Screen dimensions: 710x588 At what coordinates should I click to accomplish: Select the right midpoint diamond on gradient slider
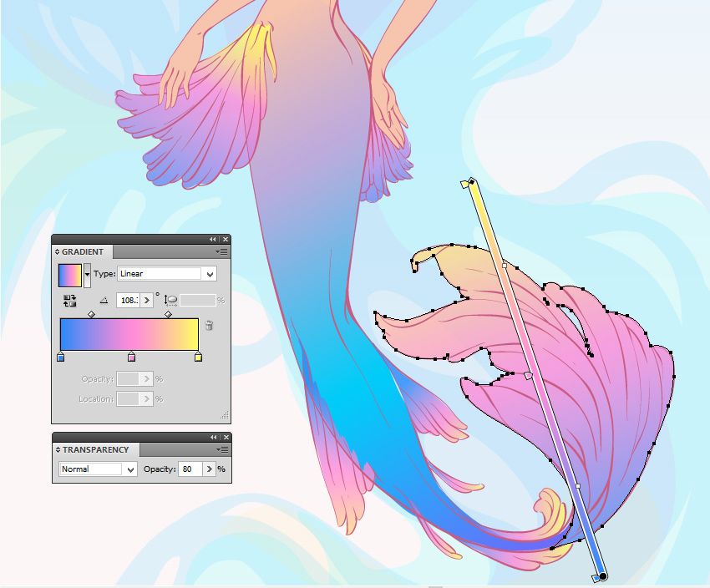[x=169, y=314]
